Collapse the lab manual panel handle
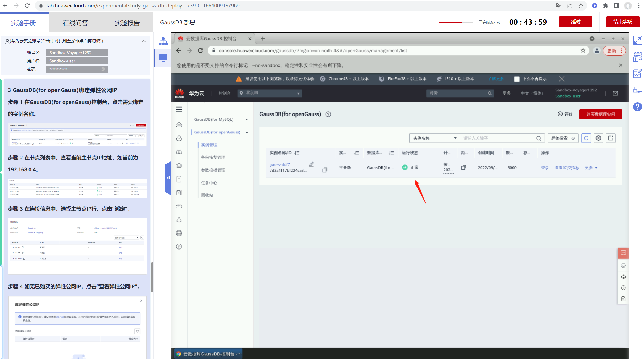Viewport: 644px width, 359px height. click(x=168, y=178)
